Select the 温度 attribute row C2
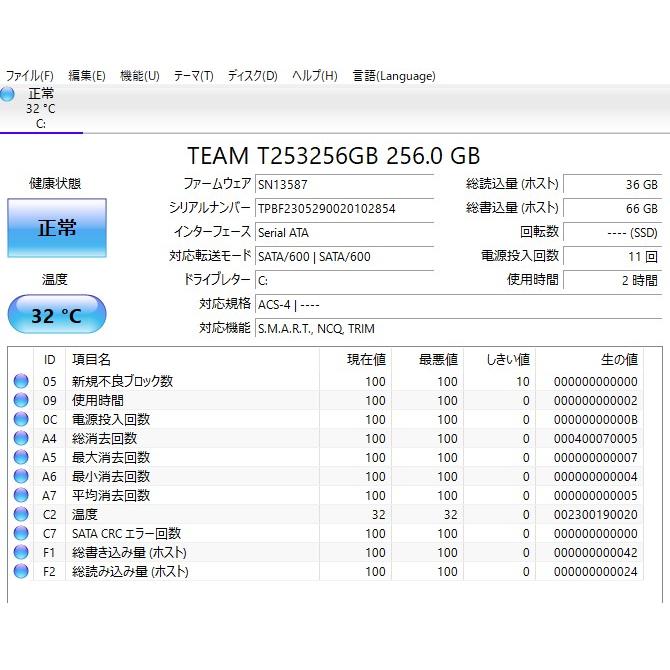Viewport: 670px width, 670px height. click(x=326, y=514)
